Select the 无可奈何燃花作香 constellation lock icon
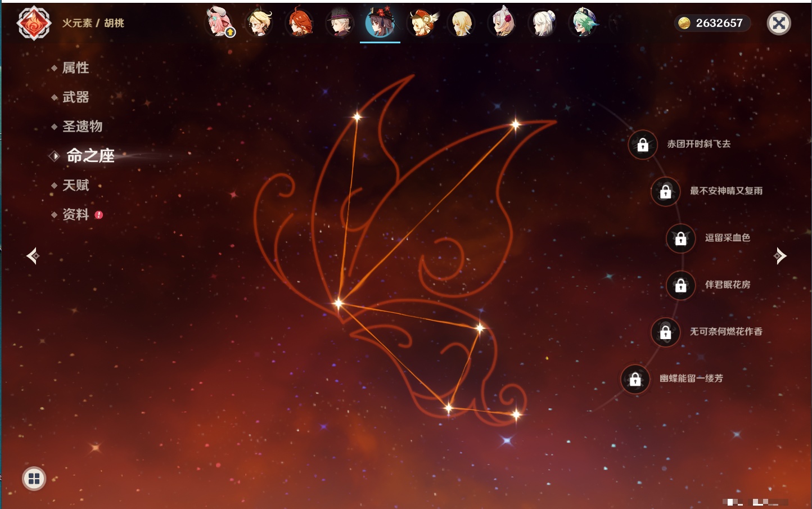The height and width of the screenshot is (509, 812). point(665,332)
